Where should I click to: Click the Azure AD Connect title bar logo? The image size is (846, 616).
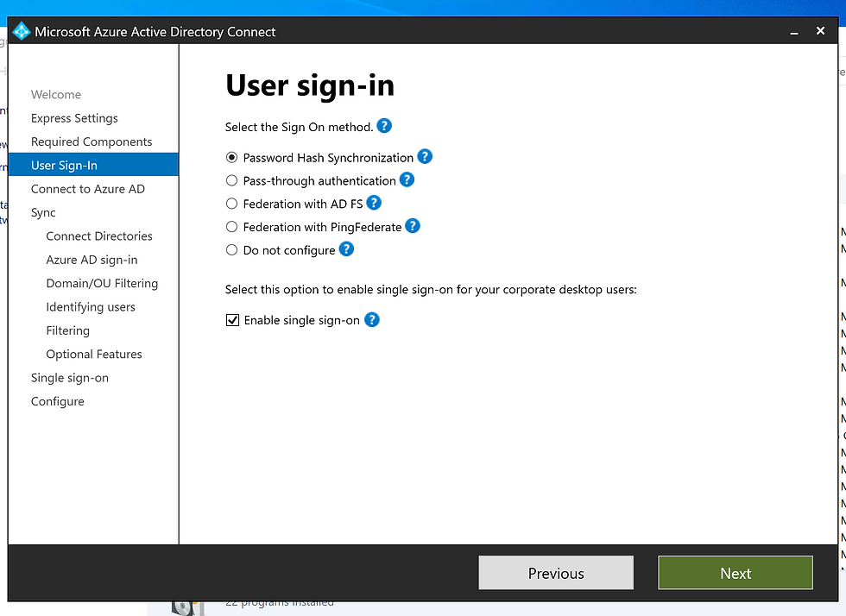[x=21, y=31]
